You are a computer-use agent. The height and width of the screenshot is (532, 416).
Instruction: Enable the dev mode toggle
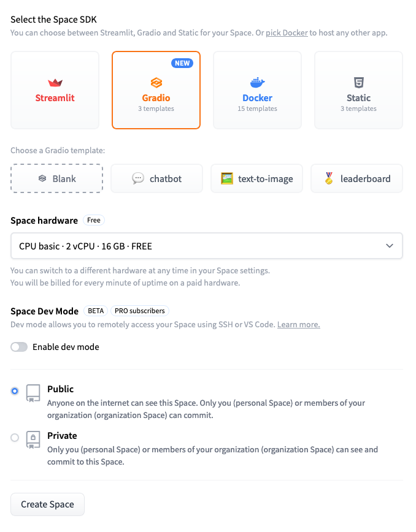click(20, 347)
